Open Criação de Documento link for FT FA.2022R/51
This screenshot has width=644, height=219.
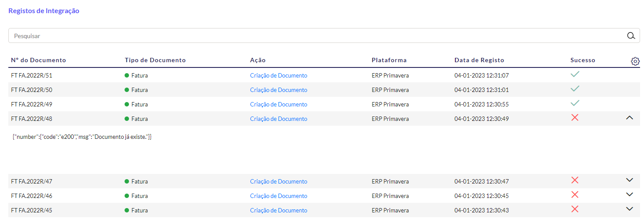click(x=279, y=75)
